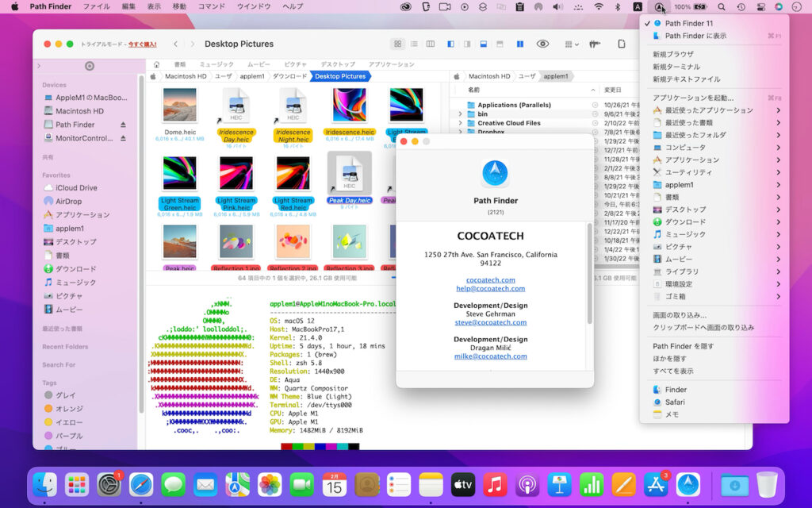Select the Dome.heic thumbnail
Viewport: 812px width, 508px height.
click(x=179, y=105)
